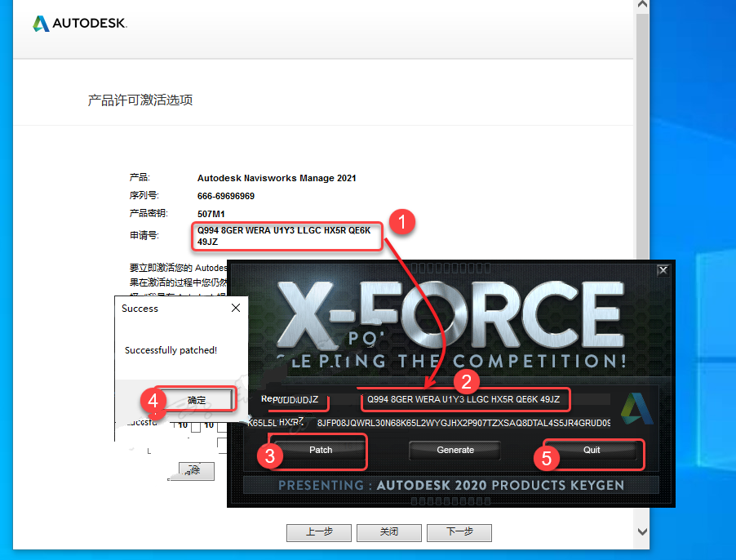Click the Request code field in the keygen
The image size is (736, 560).
(485, 399)
